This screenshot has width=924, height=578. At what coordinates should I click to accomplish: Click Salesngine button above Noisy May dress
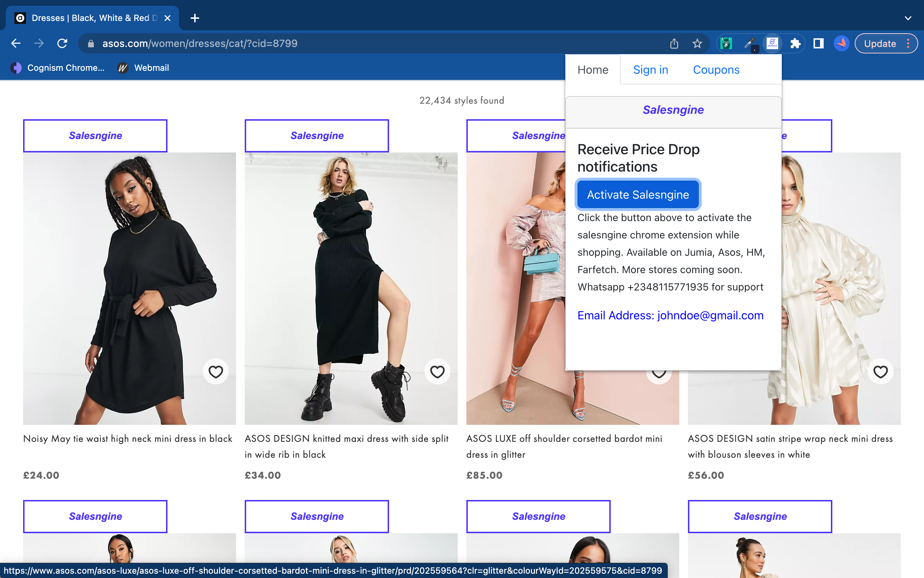point(95,136)
